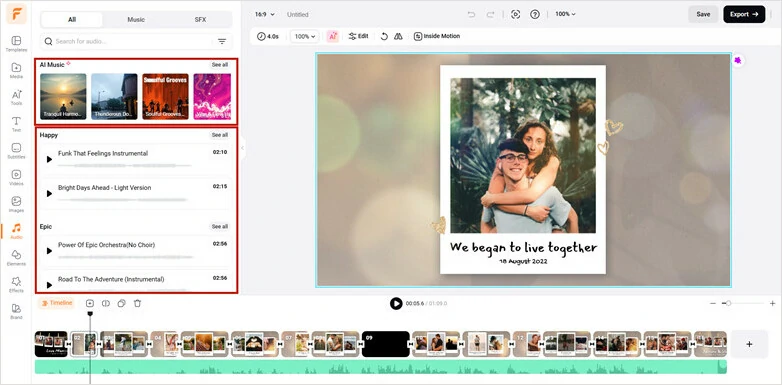Click the add scene plus tile at timeline end
Viewport: 782px width, 385px height.
(749, 344)
